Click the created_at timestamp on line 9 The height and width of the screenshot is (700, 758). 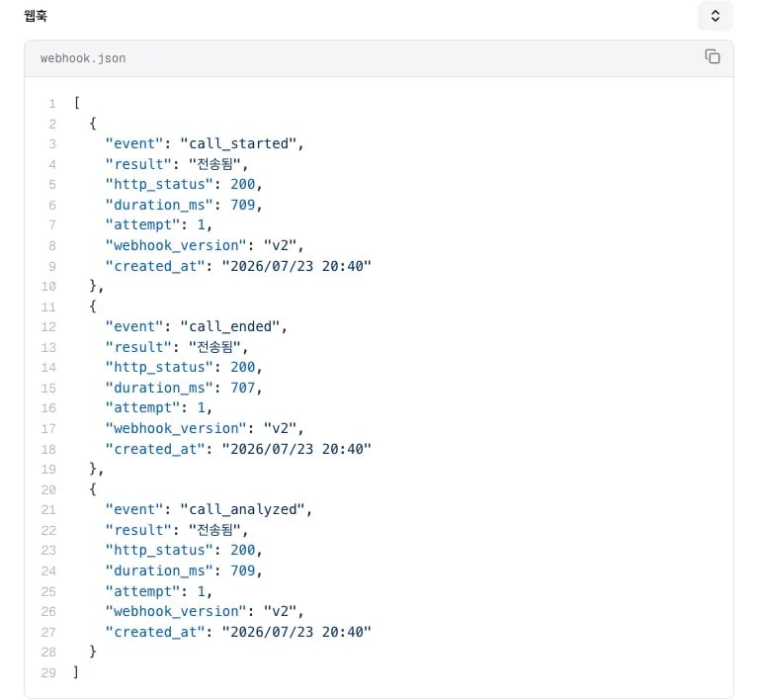tap(296, 266)
